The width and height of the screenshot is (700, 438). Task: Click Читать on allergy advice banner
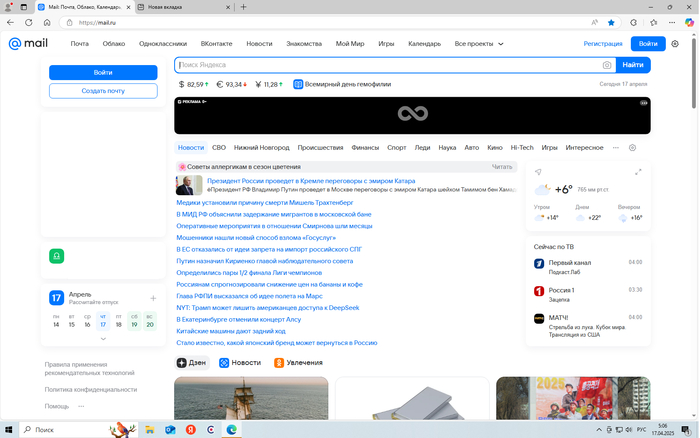[502, 167]
